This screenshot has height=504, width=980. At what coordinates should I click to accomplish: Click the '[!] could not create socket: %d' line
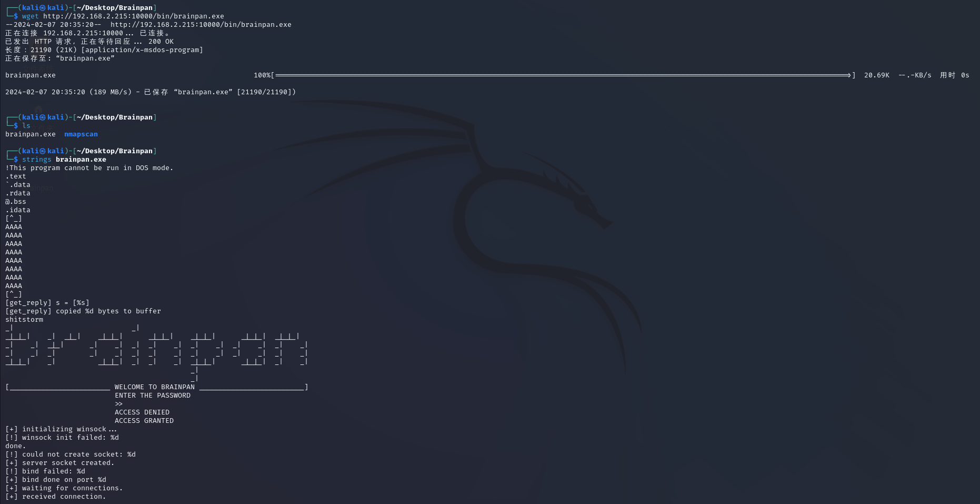coord(71,454)
